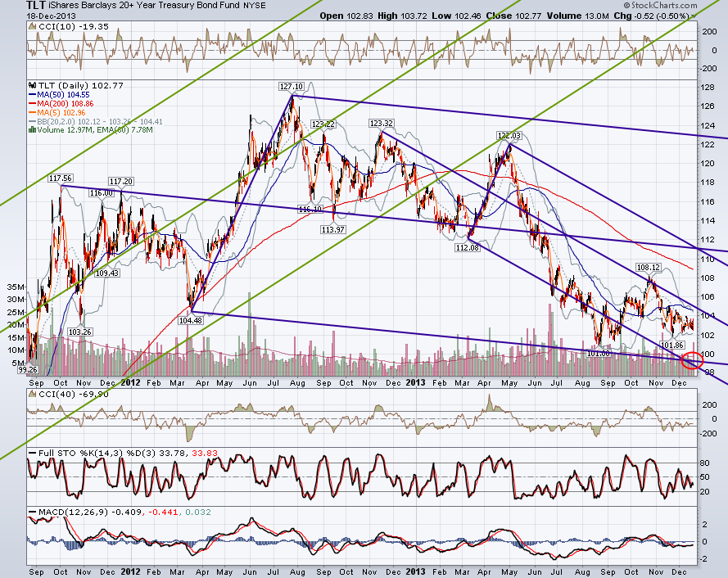The width and height of the screenshot is (728, 578).
Task: Click the 108.12 price label
Action: point(648,267)
